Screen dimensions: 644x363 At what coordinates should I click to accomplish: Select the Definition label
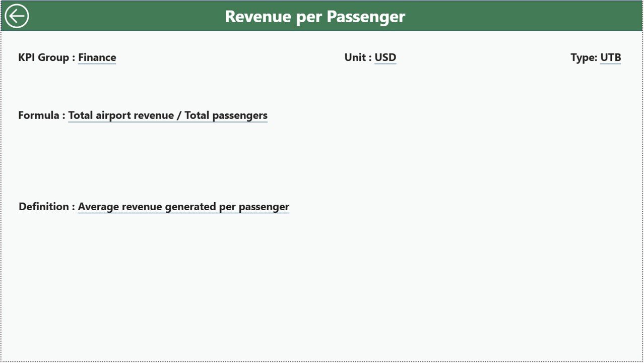(43, 207)
